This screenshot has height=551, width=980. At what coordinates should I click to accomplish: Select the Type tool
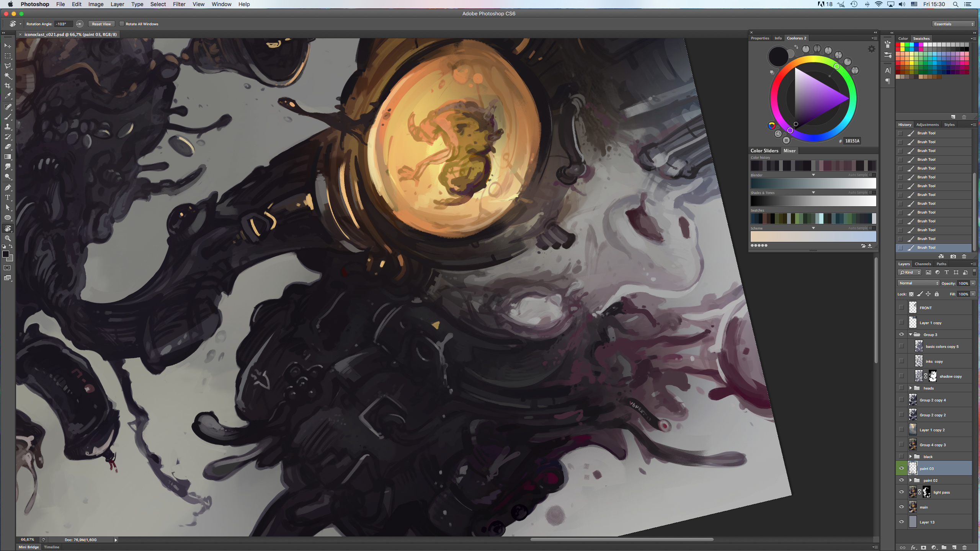(x=8, y=197)
